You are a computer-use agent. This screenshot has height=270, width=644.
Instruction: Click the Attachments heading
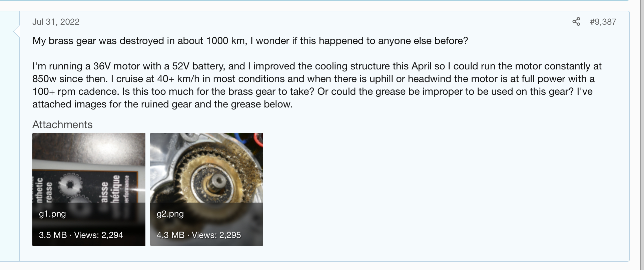click(x=62, y=124)
